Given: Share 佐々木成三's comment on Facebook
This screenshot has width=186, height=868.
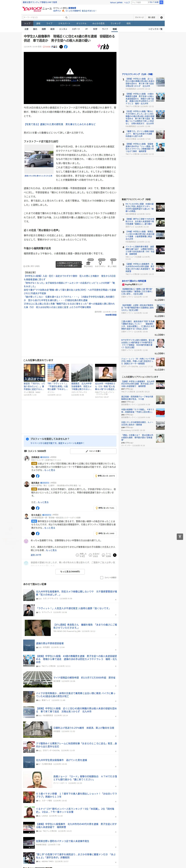Looking at the screenshot, I should 38,533.
